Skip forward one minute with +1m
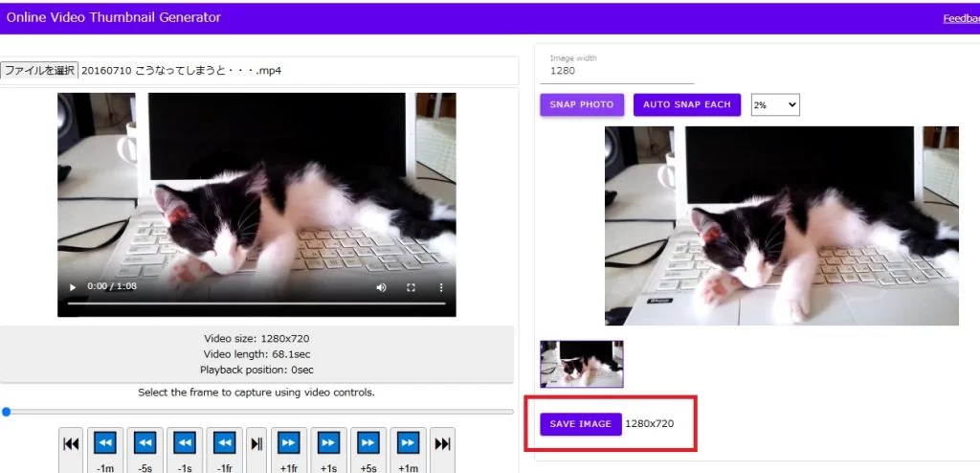This screenshot has width=980, height=473. tap(408, 450)
